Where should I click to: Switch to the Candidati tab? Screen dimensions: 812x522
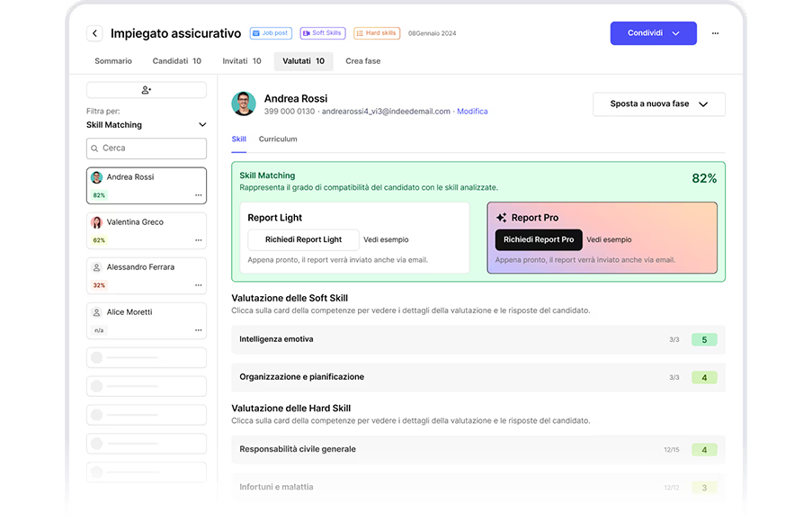click(x=176, y=61)
